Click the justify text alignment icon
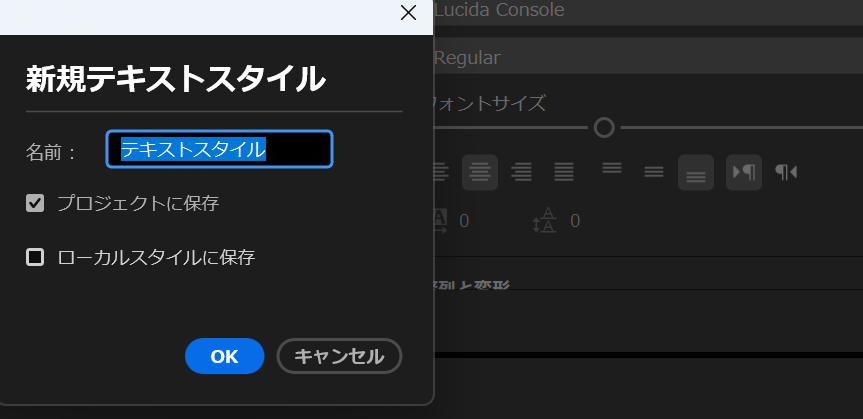Image resolution: width=863 pixels, height=419 pixels. pos(564,172)
